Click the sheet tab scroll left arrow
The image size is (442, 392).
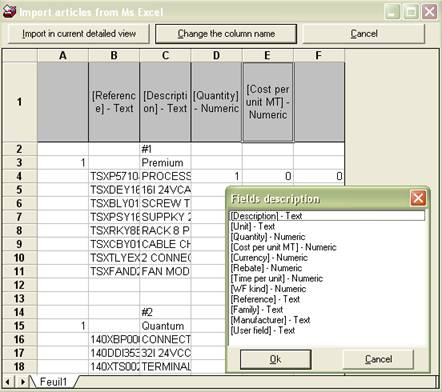[7, 382]
